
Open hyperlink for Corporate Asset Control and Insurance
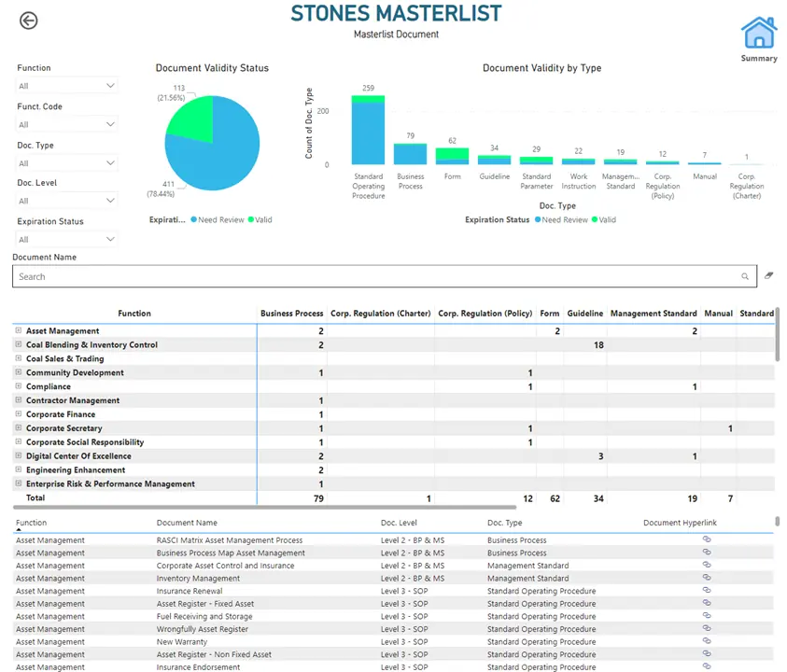click(x=706, y=565)
